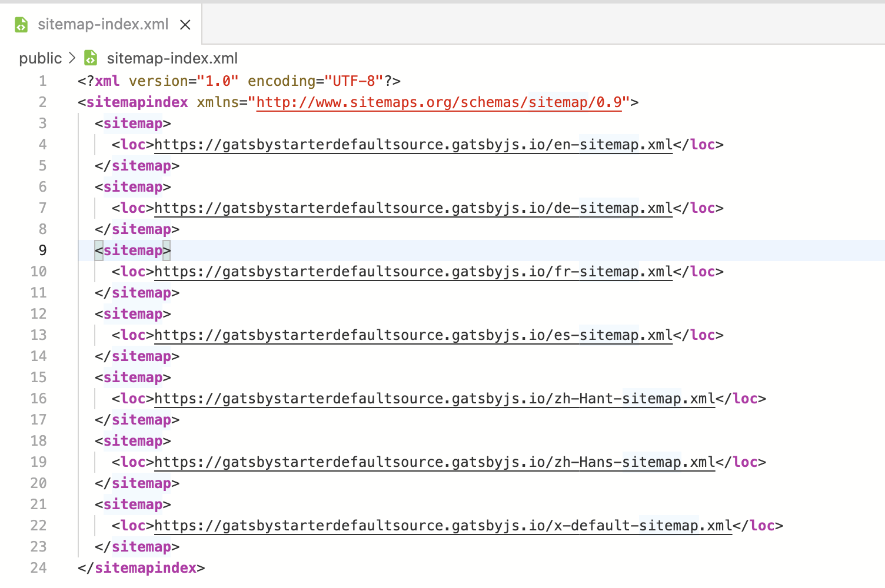Click the sitemap opening tag on line 15

[x=133, y=377]
